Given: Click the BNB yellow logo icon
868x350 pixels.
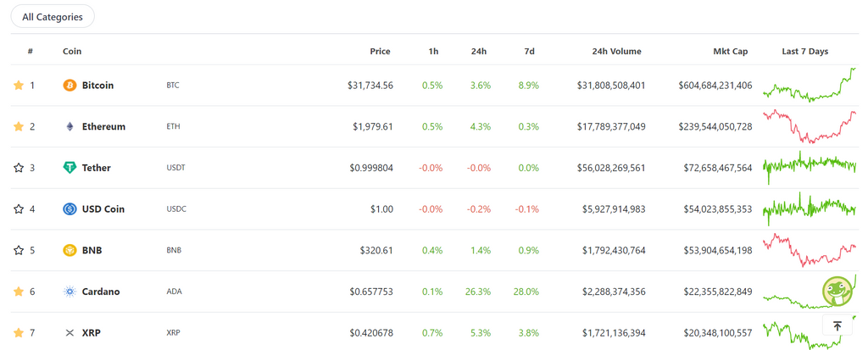Looking at the screenshot, I should click(70, 250).
